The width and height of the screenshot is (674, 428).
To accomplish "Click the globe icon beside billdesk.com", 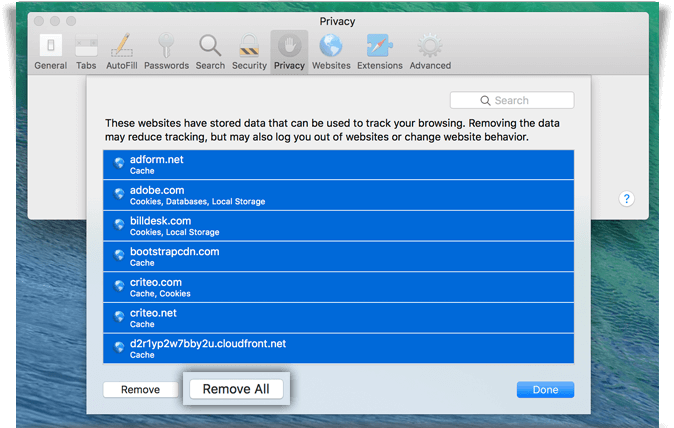I will tap(119, 224).
